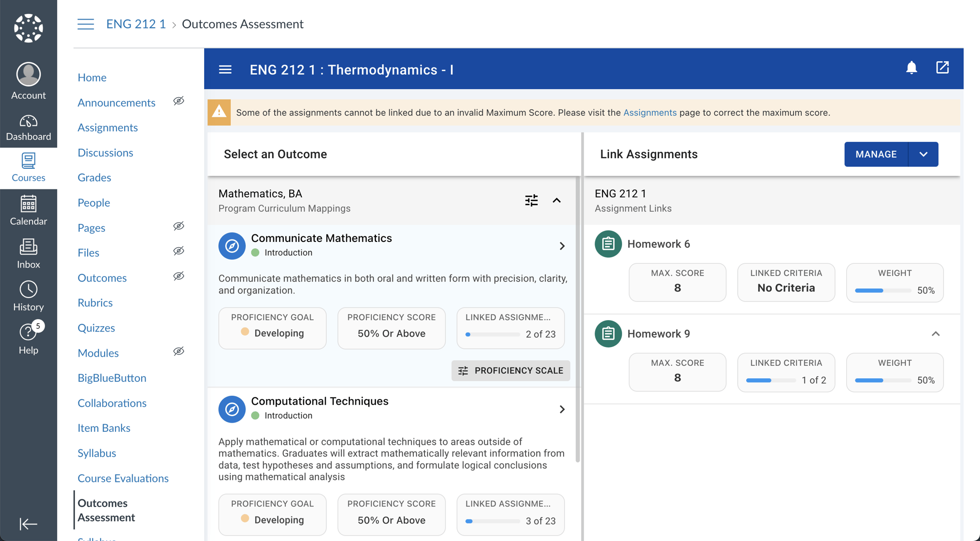Go to the Syllabus course page

(x=97, y=453)
